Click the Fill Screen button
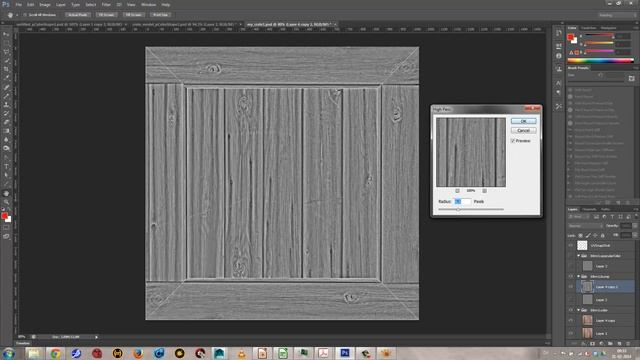 click(x=134, y=15)
